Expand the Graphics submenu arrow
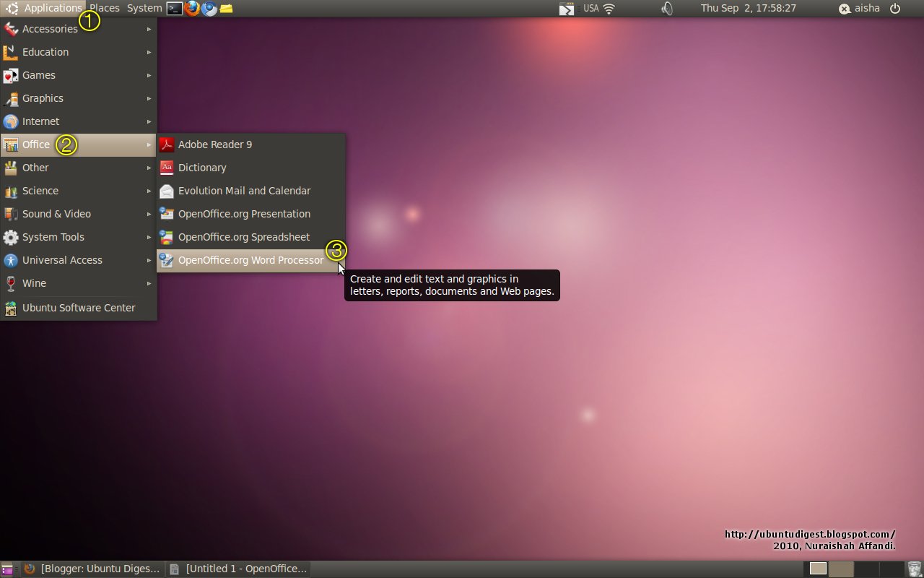This screenshot has width=924, height=578. (149, 98)
